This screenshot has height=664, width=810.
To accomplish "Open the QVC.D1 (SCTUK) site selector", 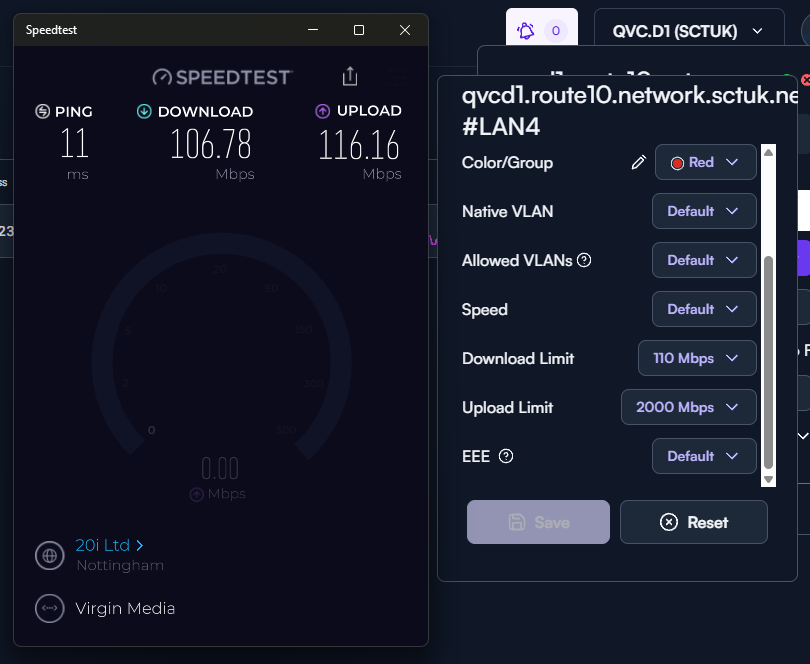I will 687,31.
